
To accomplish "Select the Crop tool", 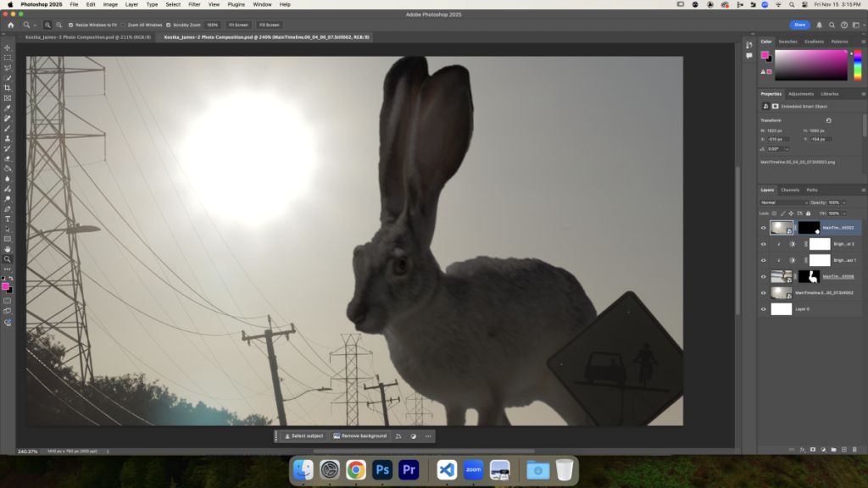I will (x=8, y=88).
